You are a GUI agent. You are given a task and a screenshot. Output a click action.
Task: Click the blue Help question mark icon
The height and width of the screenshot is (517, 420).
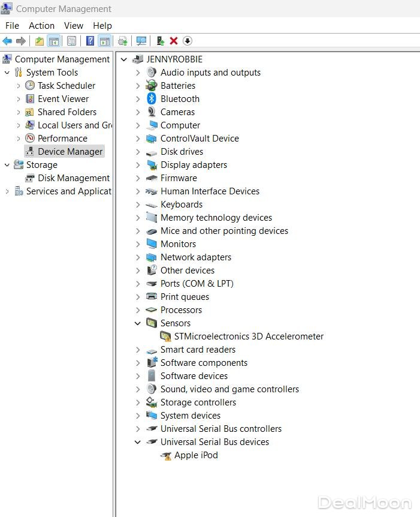[90, 41]
